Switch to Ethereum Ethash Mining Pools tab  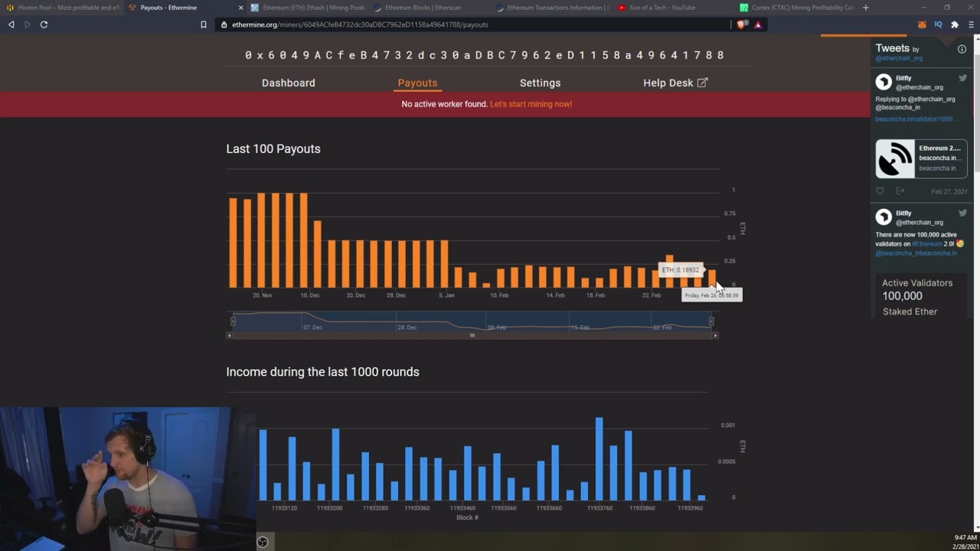[308, 8]
